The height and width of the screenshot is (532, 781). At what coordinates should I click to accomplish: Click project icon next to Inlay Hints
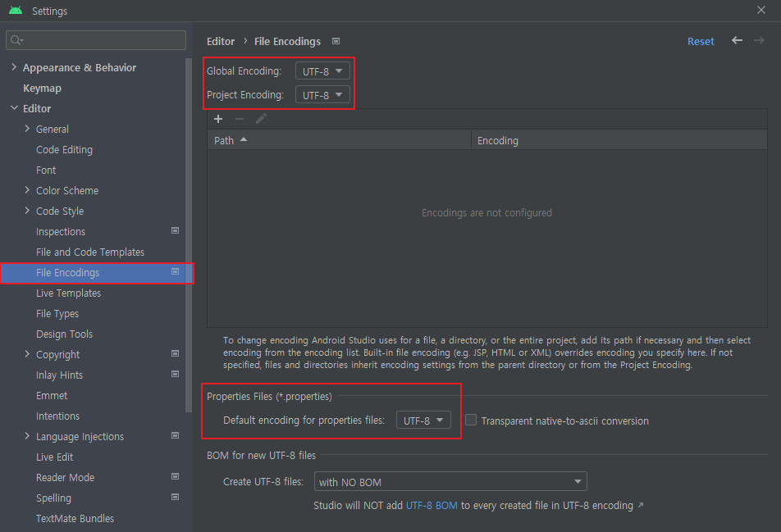coord(176,374)
